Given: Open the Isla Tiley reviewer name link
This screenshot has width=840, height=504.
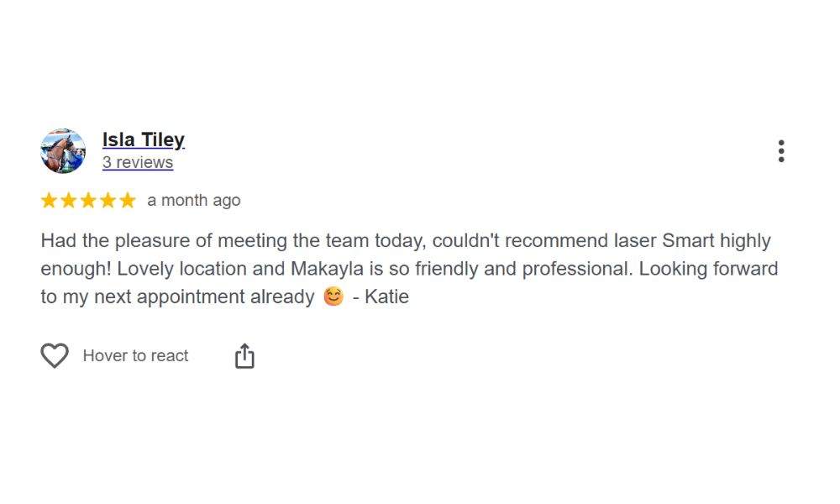Looking at the screenshot, I should (144, 139).
